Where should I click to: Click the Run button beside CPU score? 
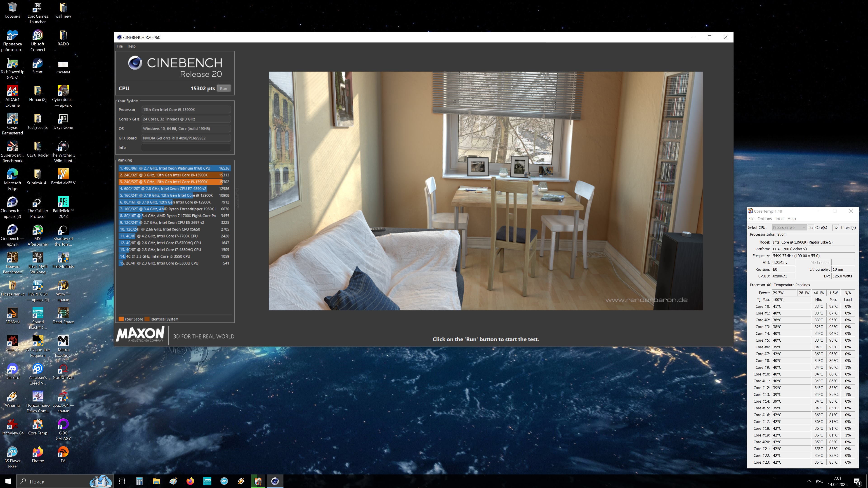[x=223, y=89]
